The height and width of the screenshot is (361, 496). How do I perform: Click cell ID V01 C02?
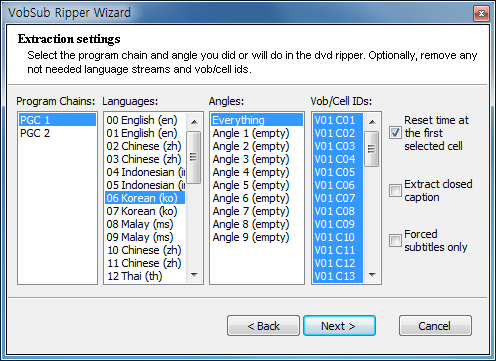338,133
